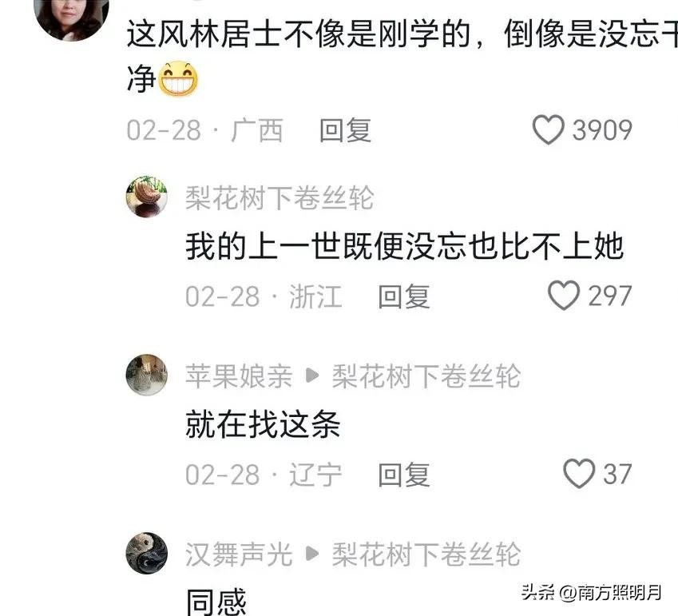Image resolution: width=678 pixels, height=616 pixels.
Task: Open 梨花树下卷丝轮 profile avatar
Action: click(x=147, y=197)
